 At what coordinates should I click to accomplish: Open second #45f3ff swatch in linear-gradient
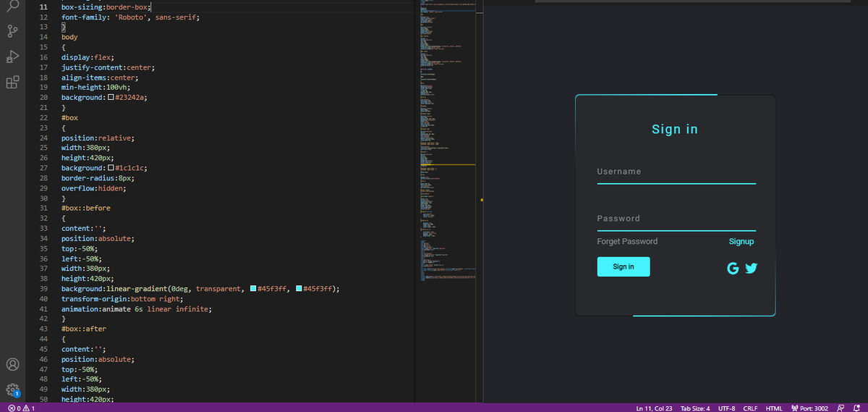300,289
